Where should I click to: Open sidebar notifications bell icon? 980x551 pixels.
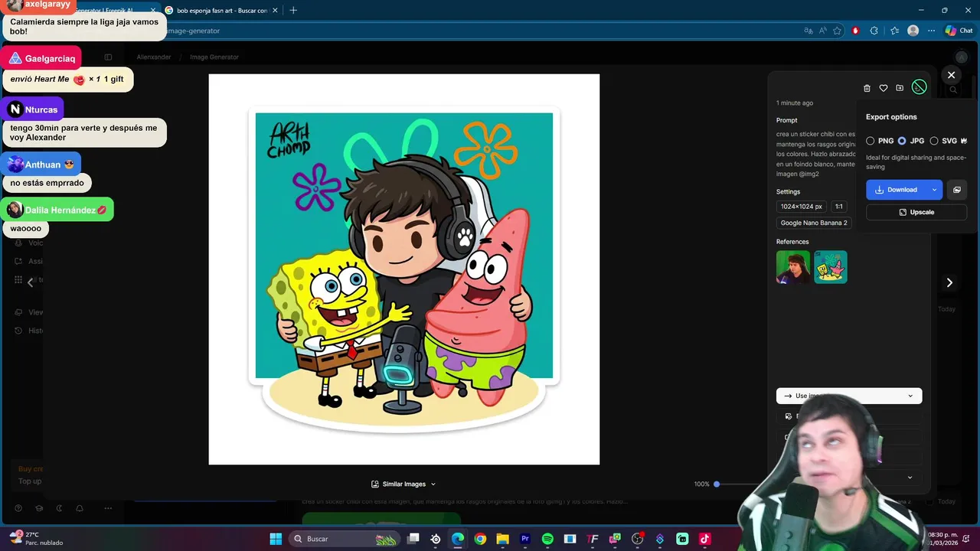tap(79, 508)
